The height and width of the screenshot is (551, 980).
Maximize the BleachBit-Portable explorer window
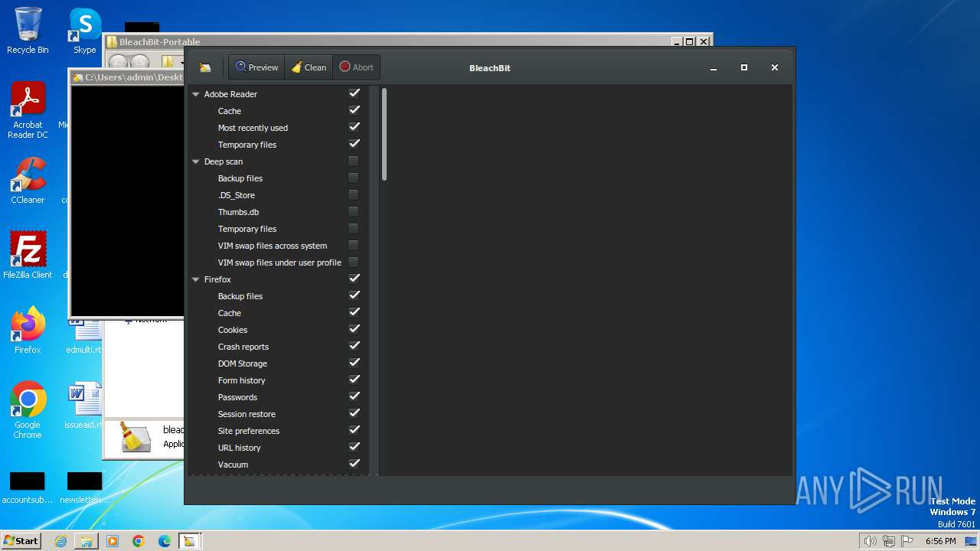click(x=689, y=42)
